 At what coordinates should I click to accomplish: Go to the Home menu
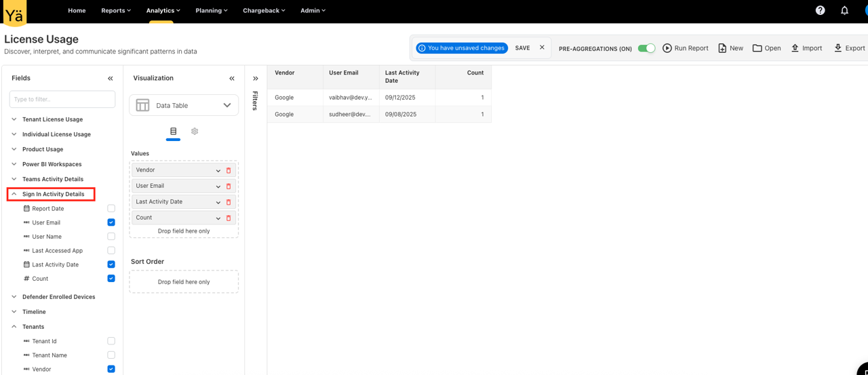click(77, 10)
